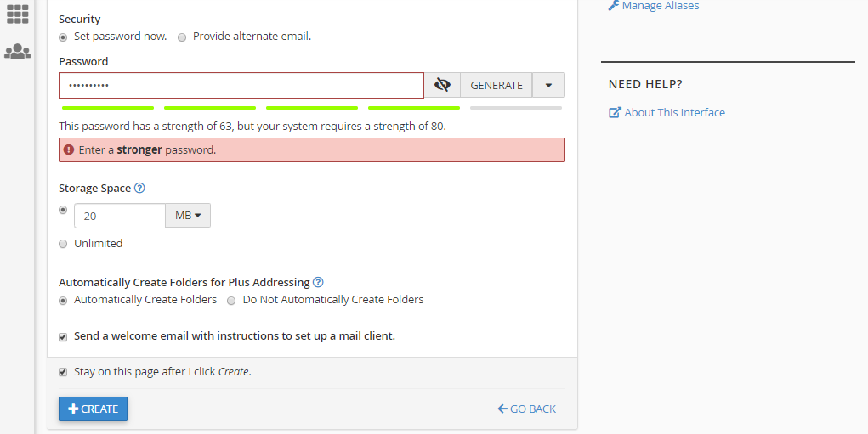Choose Unlimited storage space

[x=63, y=244]
